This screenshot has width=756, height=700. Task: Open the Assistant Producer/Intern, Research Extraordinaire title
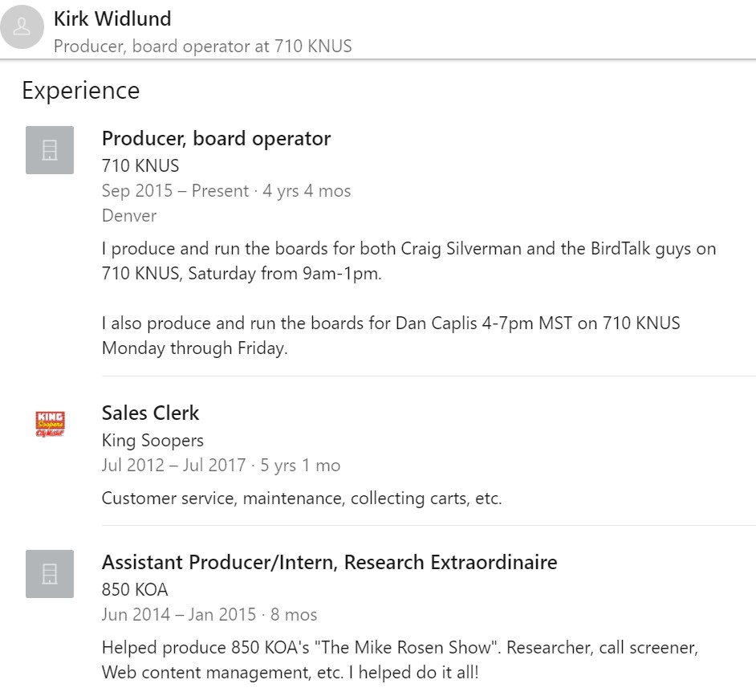click(x=329, y=563)
